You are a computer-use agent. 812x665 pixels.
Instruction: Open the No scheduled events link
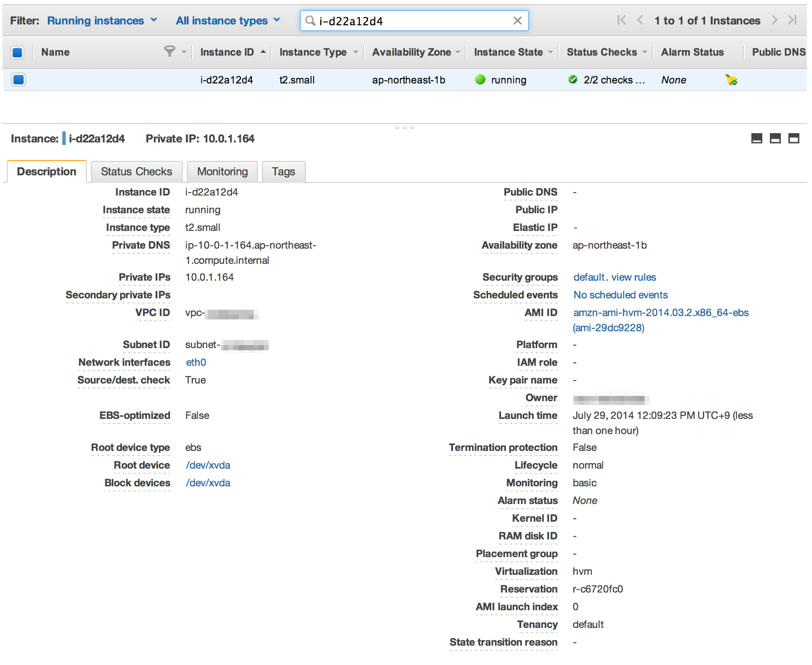point(620,295)
